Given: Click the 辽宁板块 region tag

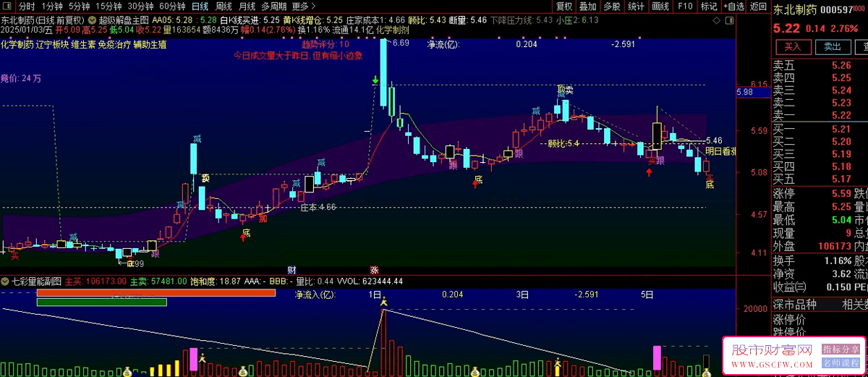Looking at the screenshot, I should coord(51,45).
